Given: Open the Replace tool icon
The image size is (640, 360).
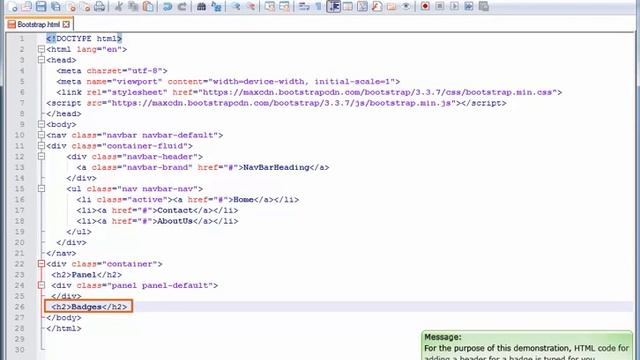Looking at the screenshot, I should click(216, 6).
